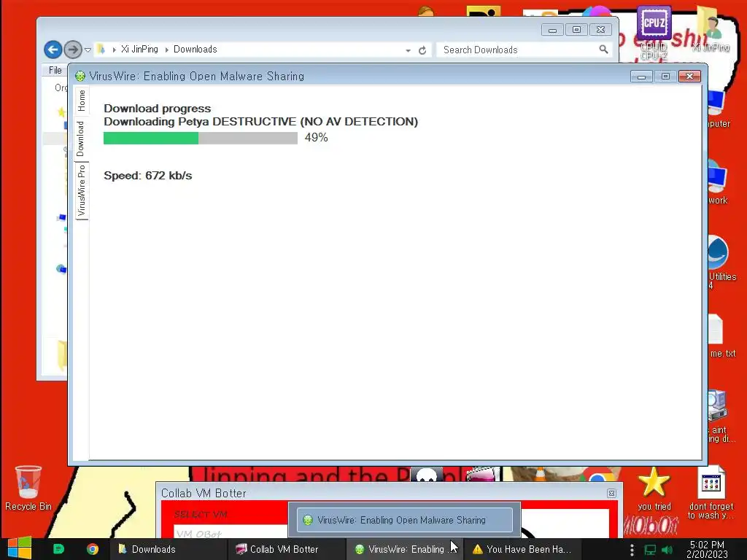Switch to Downloads taskbar button

[169, 549]
